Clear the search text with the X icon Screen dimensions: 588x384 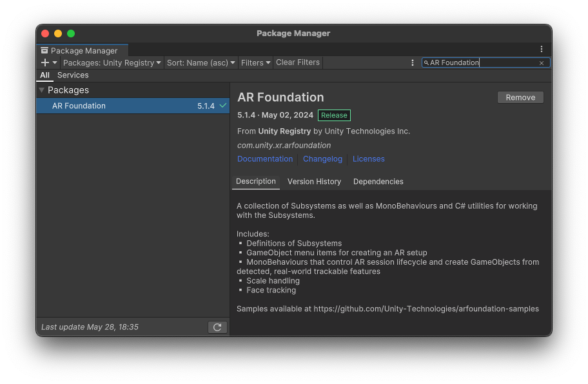(542, 63)
